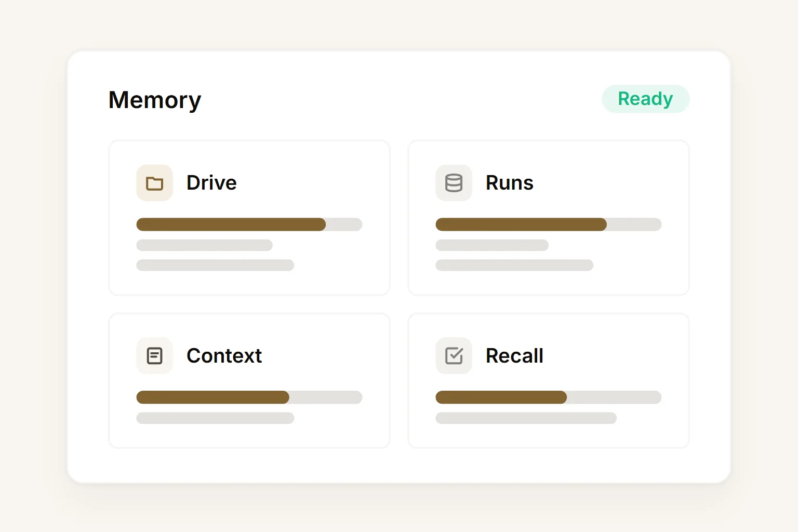Select the first gray placeholder line under Runs
The height and width of the screenshot is (532, 798).
tap(492, 245)
